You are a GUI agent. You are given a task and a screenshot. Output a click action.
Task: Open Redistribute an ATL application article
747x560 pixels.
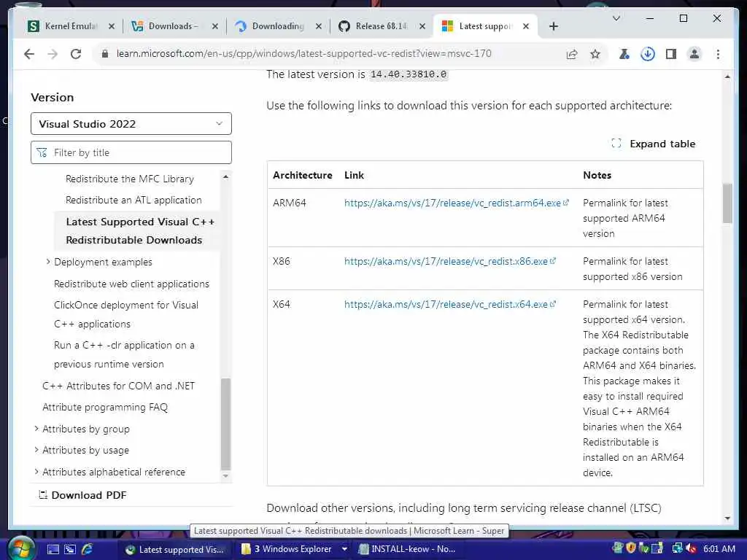[x=133, y=200]
